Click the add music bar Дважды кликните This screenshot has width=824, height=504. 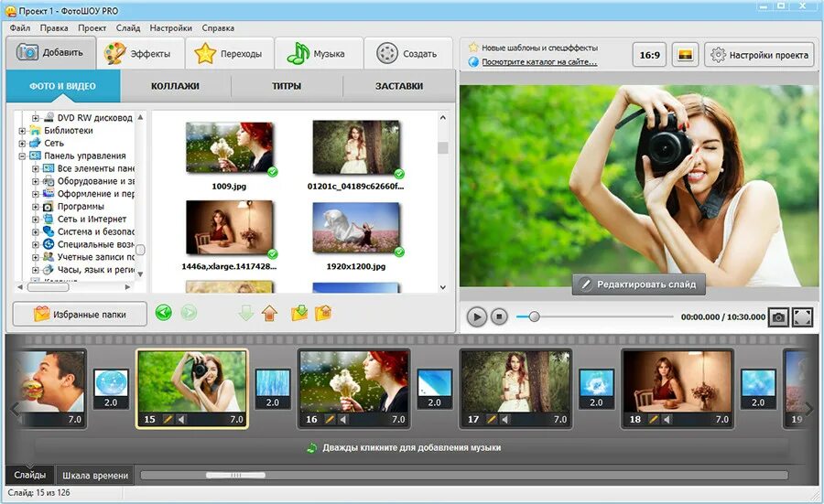(x=412, y=448)
